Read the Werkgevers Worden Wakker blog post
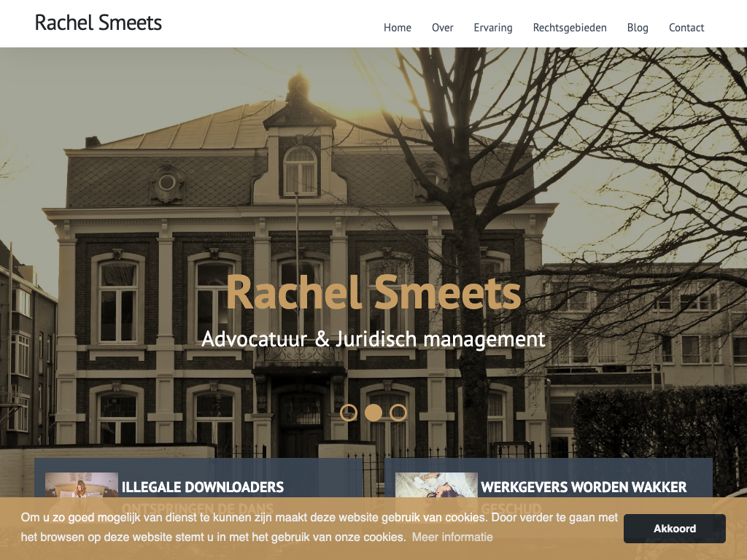This screenshot has width=747, height=560. pyautogui.click(x=584, y=487)
